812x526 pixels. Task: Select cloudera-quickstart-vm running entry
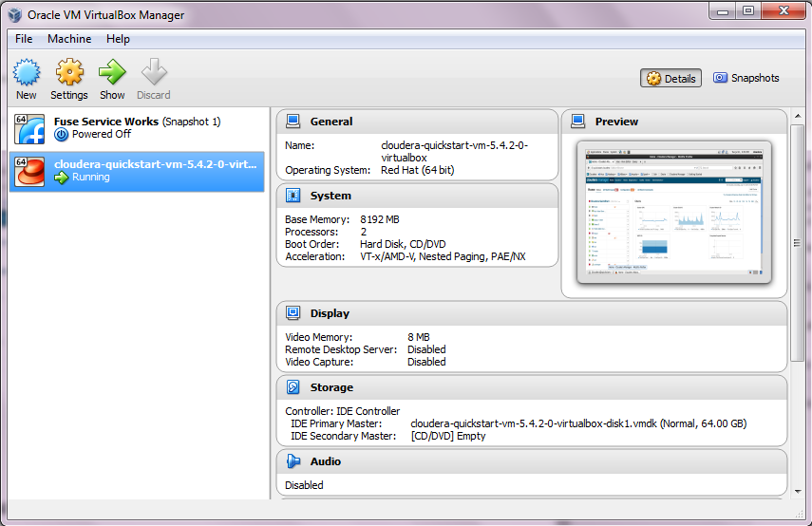(x=137, y=171)
